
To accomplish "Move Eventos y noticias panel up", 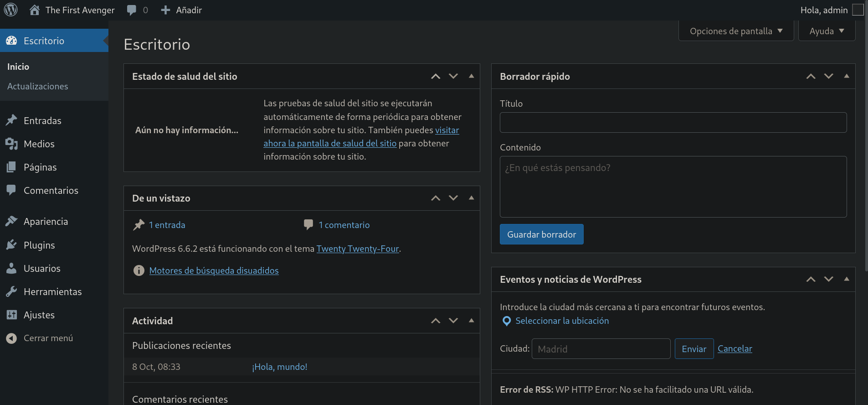I will [811, 279].
